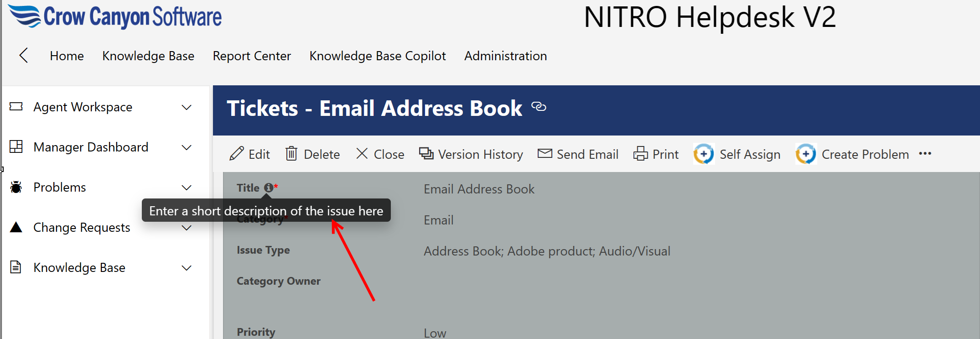Click the Issue Type values text
This screenshot has width=980, height=339.
pyautogui.click(x=547, y=251)
